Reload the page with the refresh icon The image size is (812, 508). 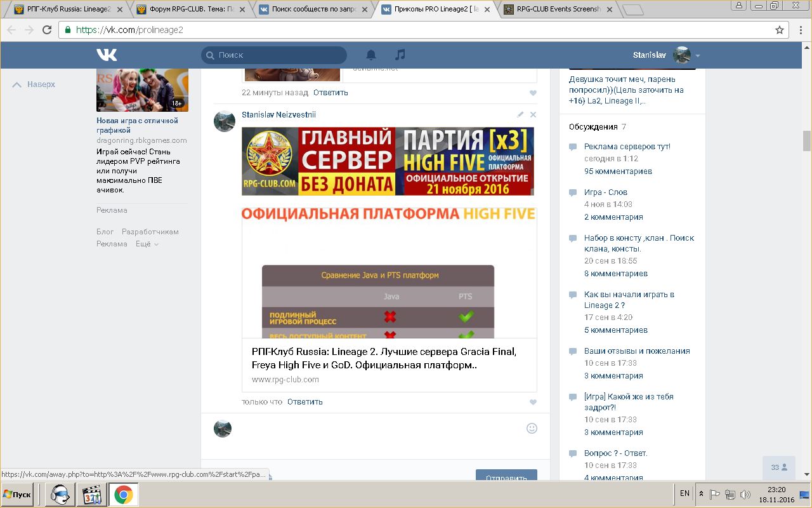pos(47,30)
